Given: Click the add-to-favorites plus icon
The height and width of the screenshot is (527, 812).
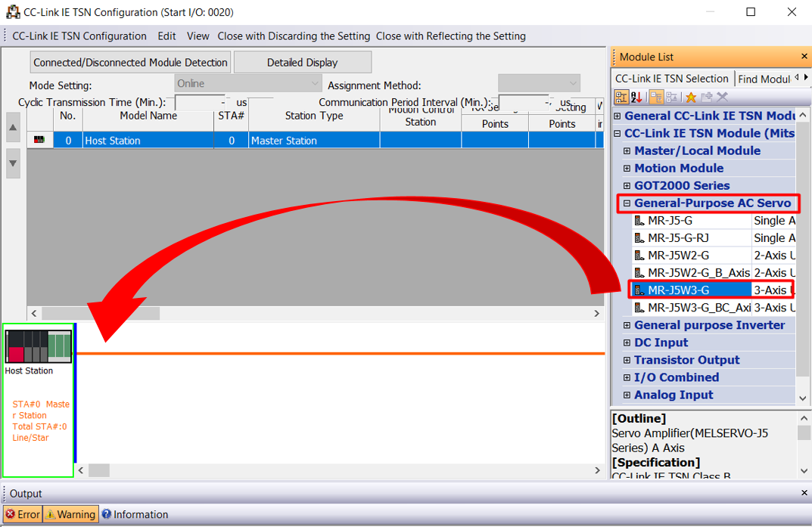Looking at the screenshot, I should point(706,97).
